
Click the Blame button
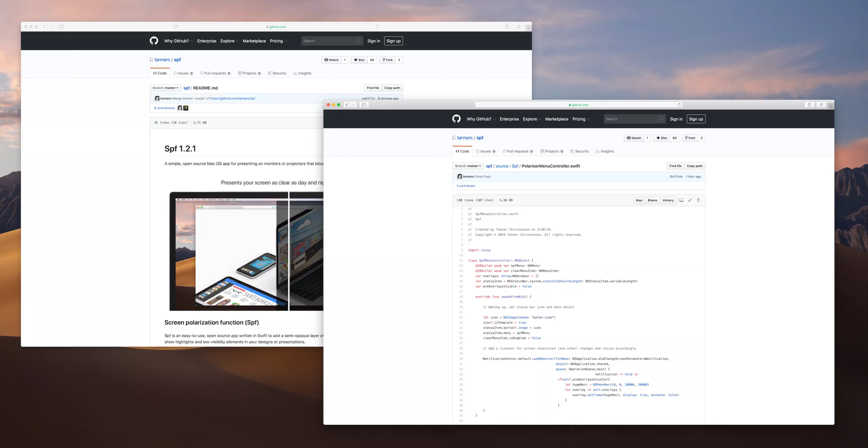(652, 200)
